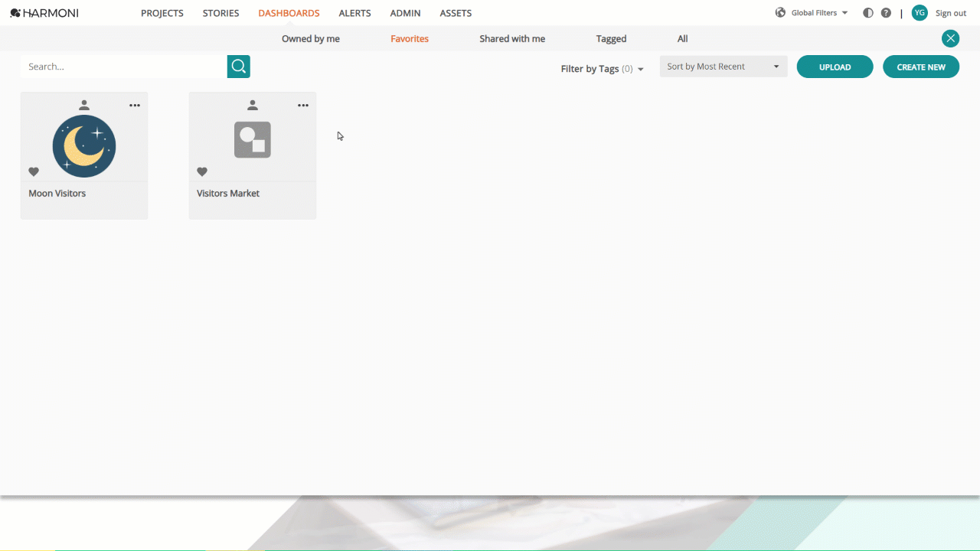Click the Upload button
The image size is (980, 551).
[x=835, y=67]
